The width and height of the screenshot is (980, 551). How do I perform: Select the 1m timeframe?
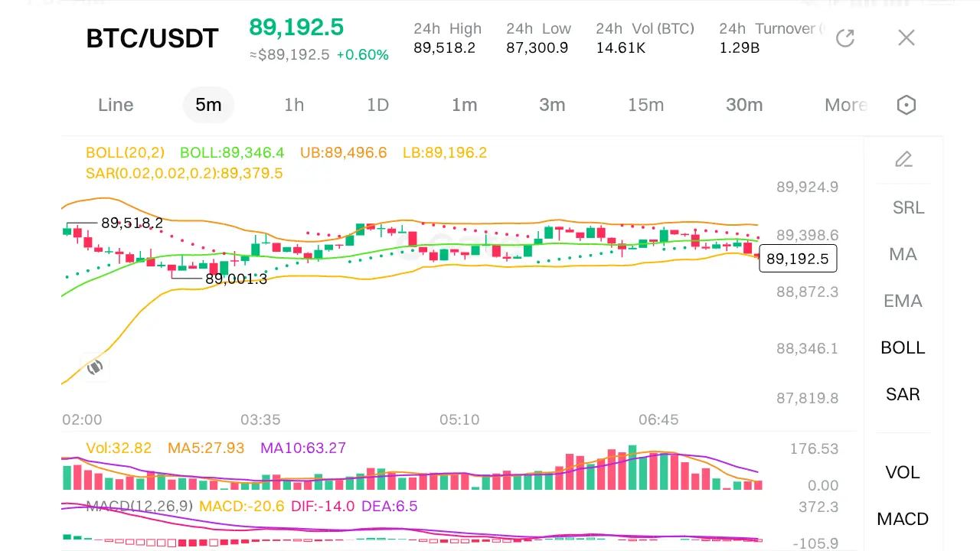click(x=465, y=105)
